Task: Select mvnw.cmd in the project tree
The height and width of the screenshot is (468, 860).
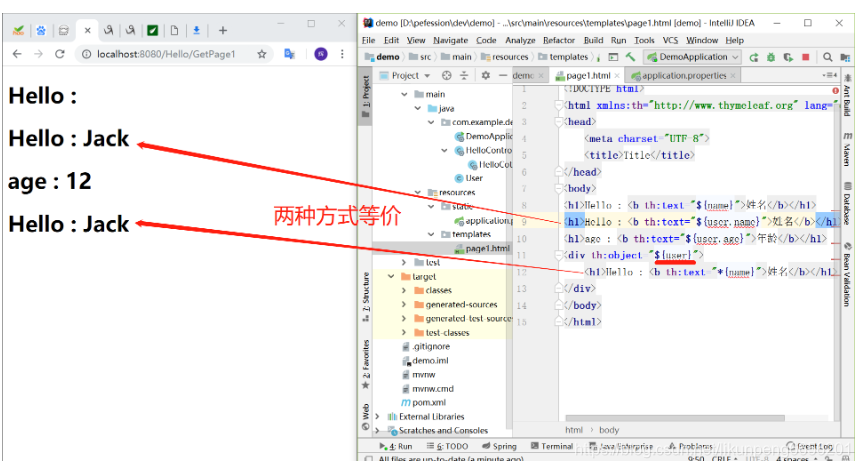Action: (x=428, y=388)
